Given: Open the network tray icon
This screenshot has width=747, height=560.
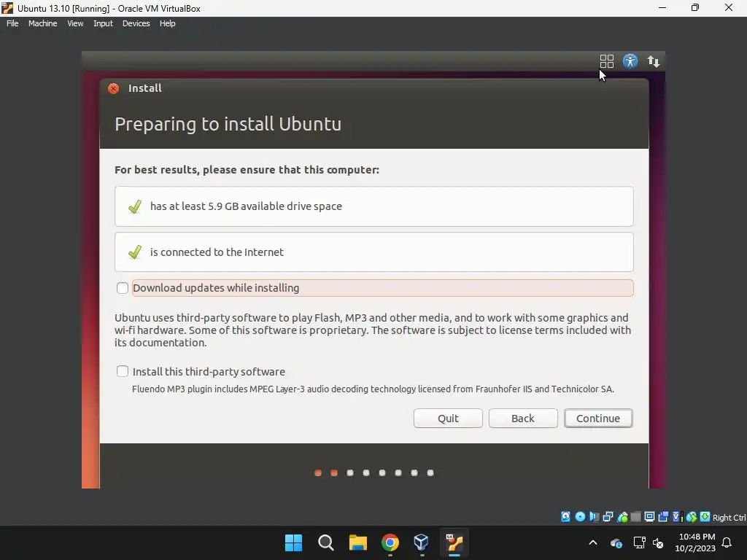Looking at the screenshot, I should click(x=639, y=542).
